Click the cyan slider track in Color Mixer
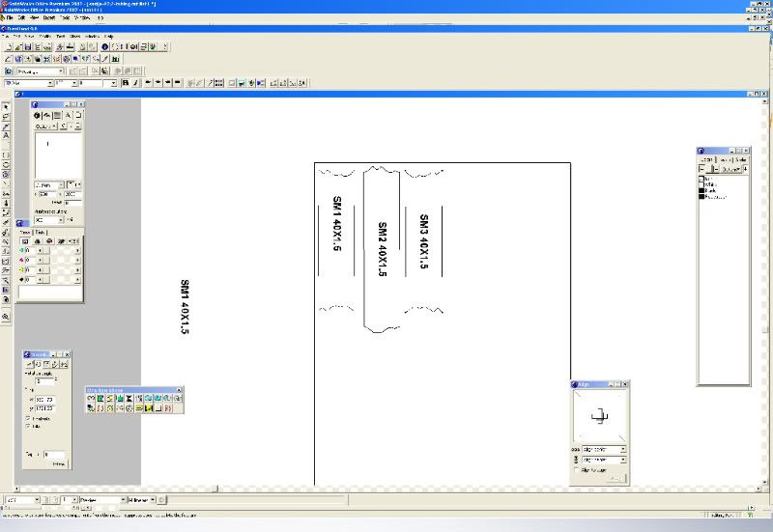773x532 pixels. (x=58, y=251)
